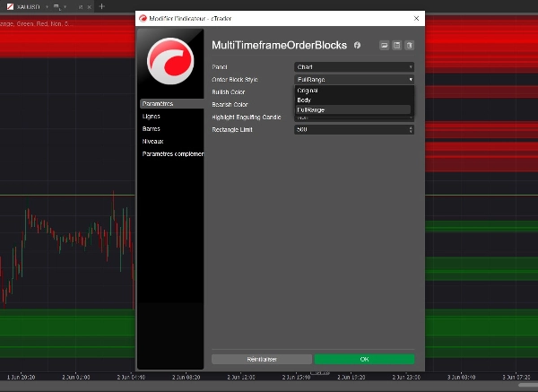Switch to the Barres tab

coord(152,128)
